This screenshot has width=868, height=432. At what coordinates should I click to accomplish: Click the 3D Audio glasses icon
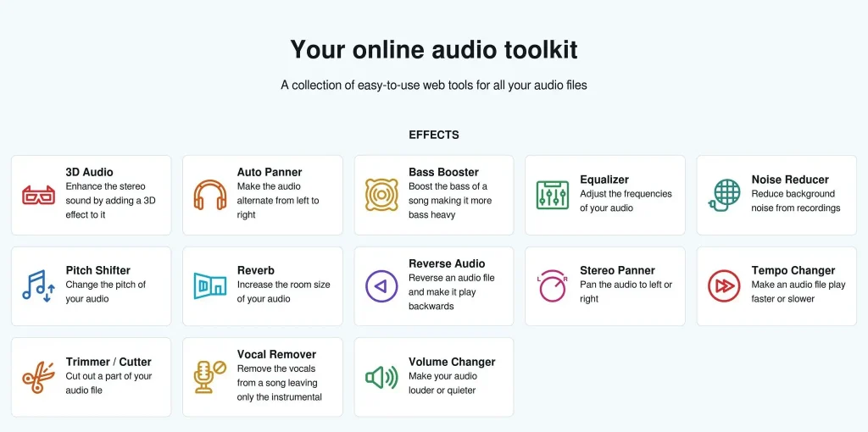coord(38,195)
